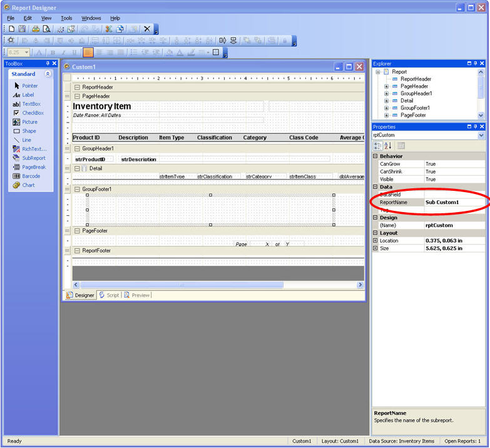Switch to the Preview tab

(x=137, y=295)
